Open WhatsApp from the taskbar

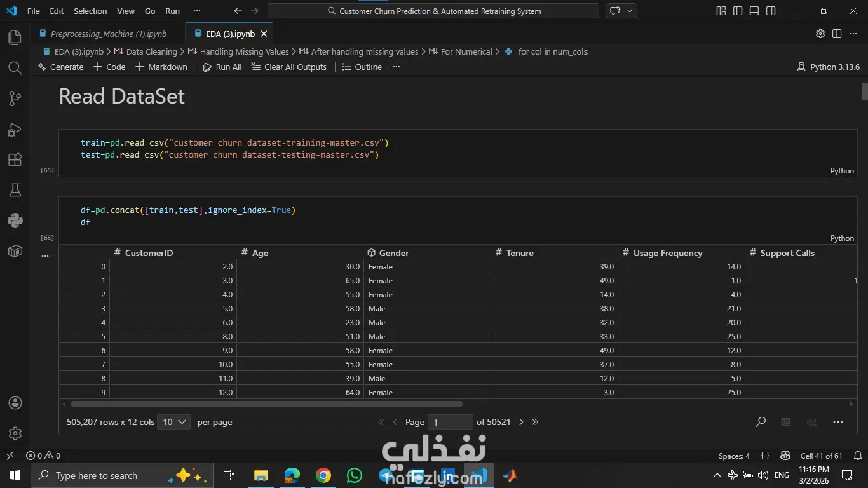click(355, 475)
